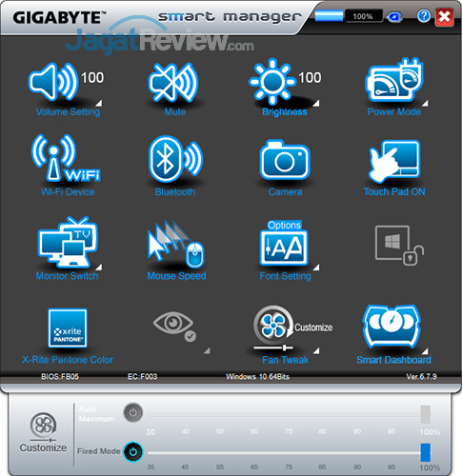Toggle the Mute speaker icon
Screen dimensions: 462x476
(173, 83)
